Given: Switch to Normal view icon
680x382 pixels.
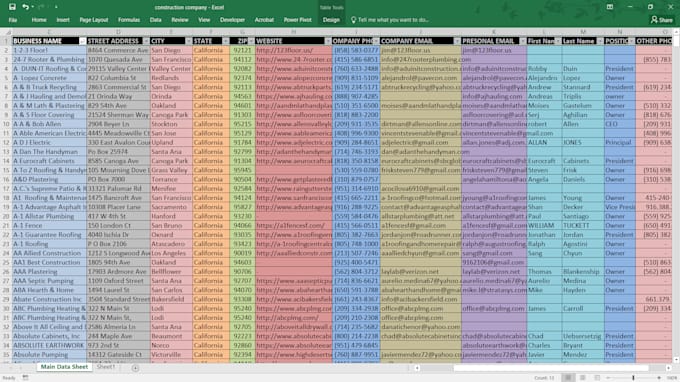Looking at the screenshot, I should tap(568, 378).
